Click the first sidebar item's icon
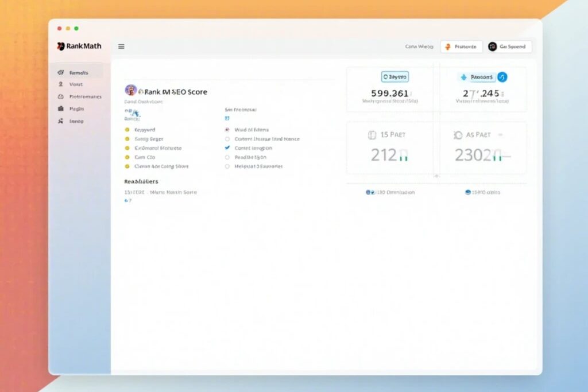The image size is (588, 392). pyautogui.click(x=61, y=73)
